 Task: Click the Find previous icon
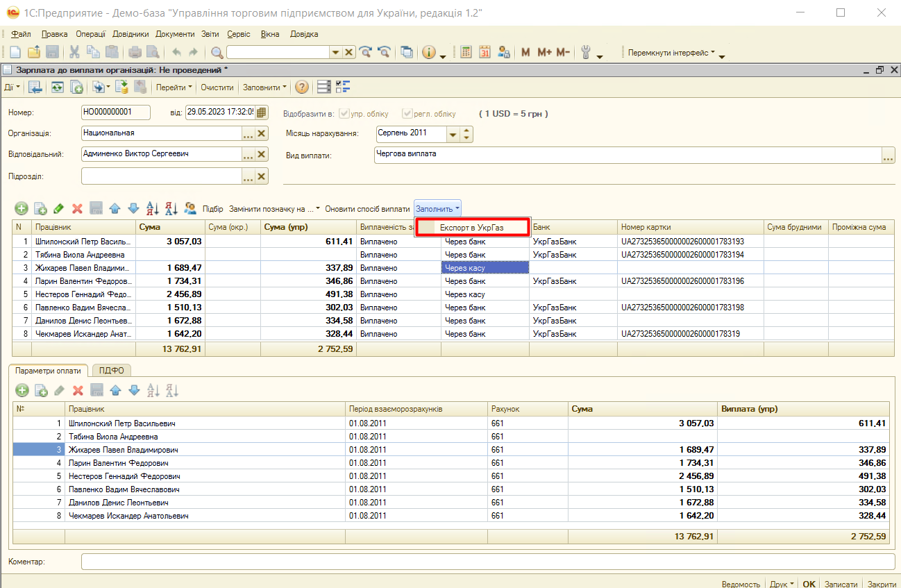[383, 52]
